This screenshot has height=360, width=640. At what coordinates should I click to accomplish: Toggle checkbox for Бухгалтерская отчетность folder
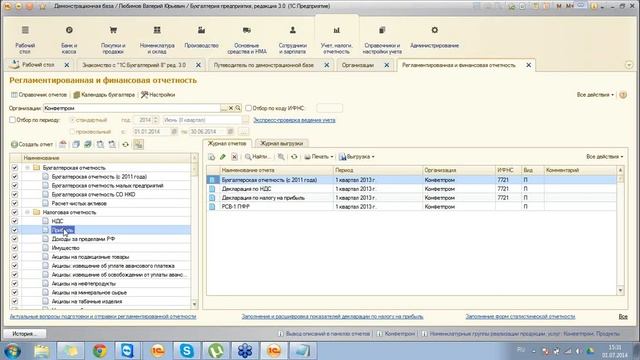tap(15, 168)
